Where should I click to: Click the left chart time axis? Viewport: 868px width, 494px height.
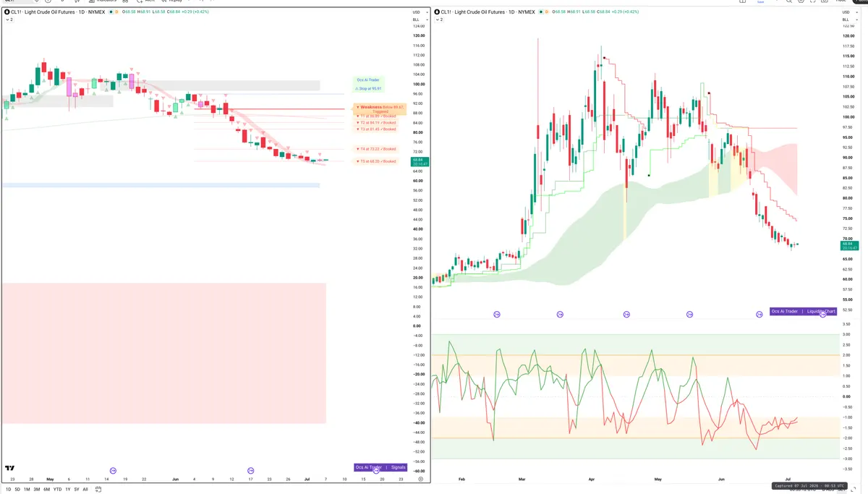206,479
